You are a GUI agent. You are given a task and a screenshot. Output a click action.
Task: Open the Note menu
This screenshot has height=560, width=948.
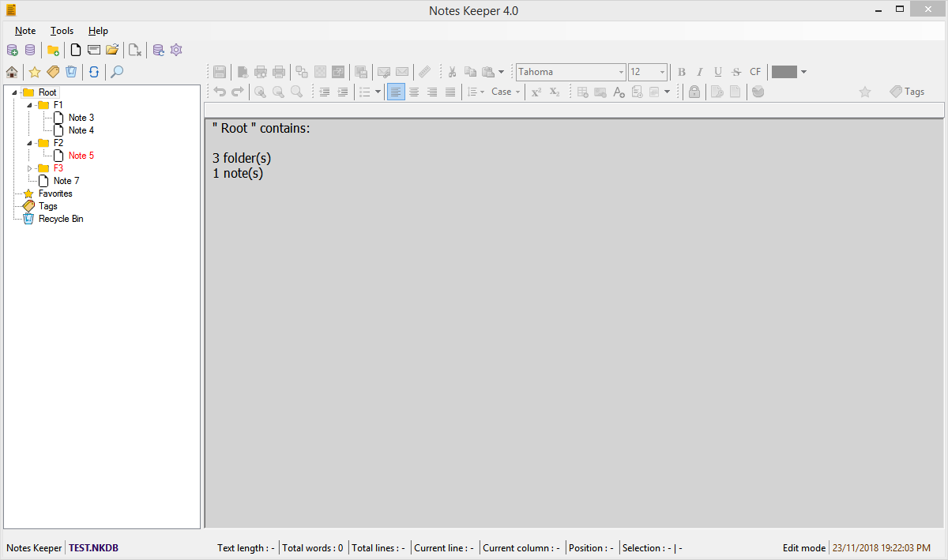click(25, 30)
